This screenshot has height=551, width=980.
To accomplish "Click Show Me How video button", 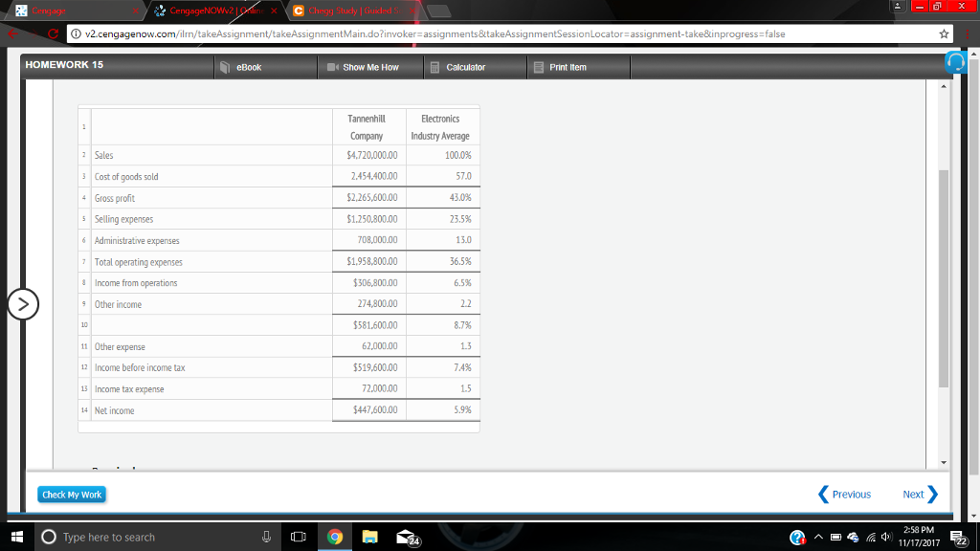I will point(363,67).
